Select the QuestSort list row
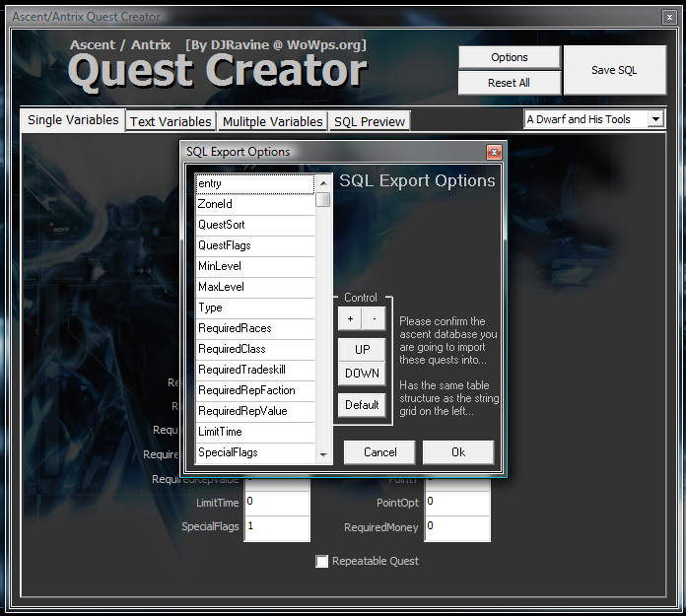Viewport: 686px width, 616px height. (255, 225)
